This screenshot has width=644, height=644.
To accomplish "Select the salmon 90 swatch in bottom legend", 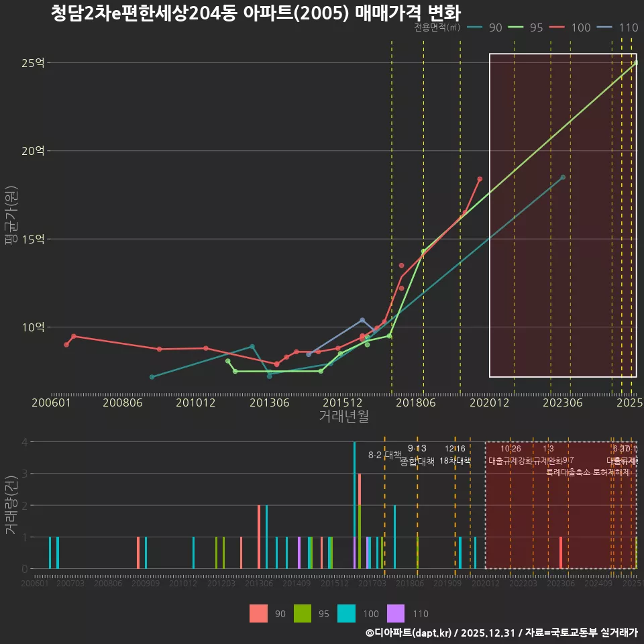I will click(258, 613).
